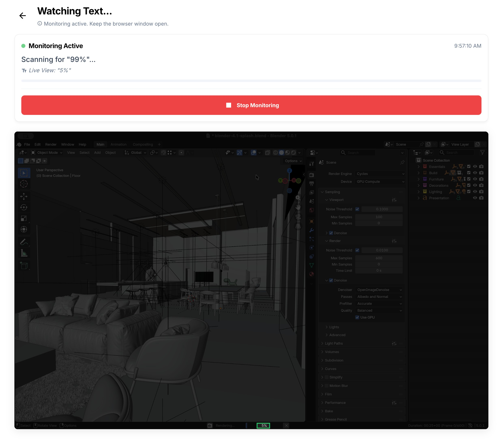Viewport: 504px width, 447px height.
Task: Select the Scale tool in the viewport toolbar
Action: click(24, 218)
